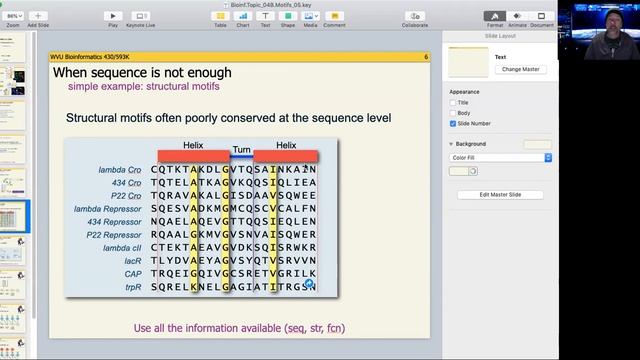Insert a Shape
Viewport: 640px width, 360px height.
(288, 16)
